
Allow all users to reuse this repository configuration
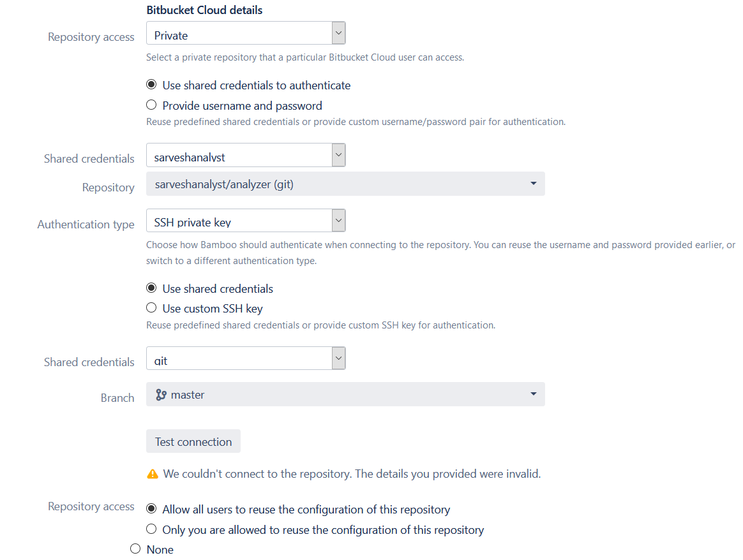coord(151,508)
